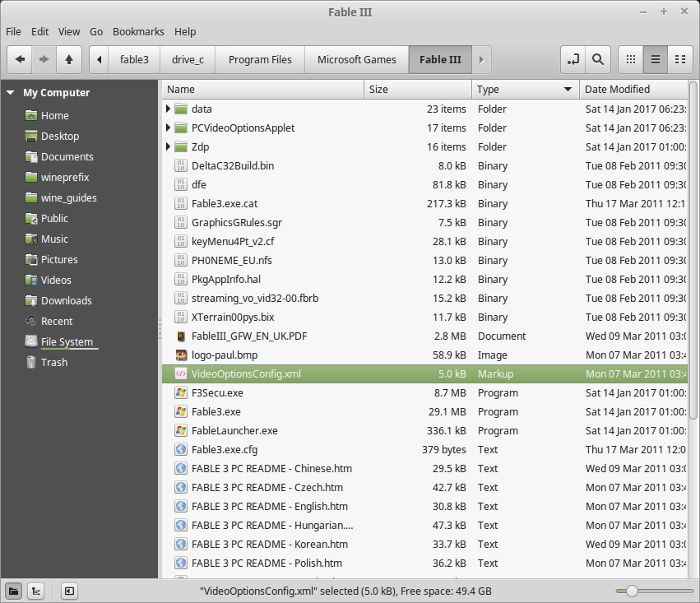The image size is (700, 603).
Task: Open the Edit menu
Action: coord(40,32)
